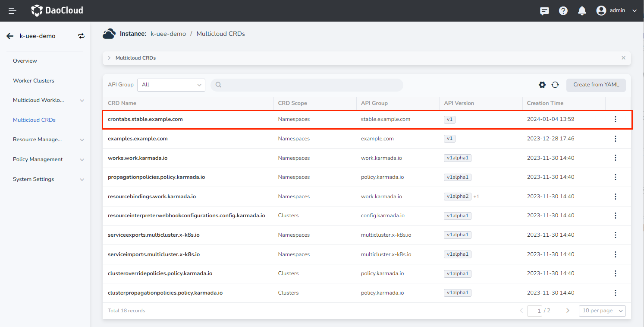The height and width of the screenshot is (327, 644).
Task: Open the 10 per page dropdown
Action: coord(602,311)
